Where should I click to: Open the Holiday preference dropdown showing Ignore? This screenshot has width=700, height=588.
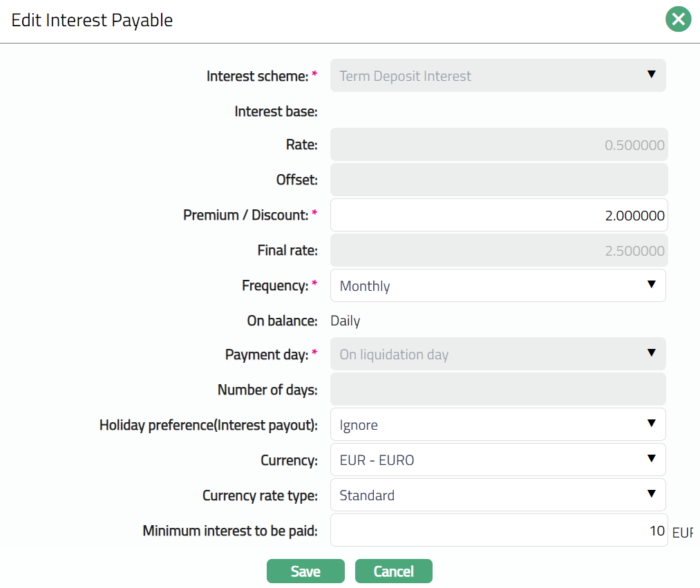point(498,424)
